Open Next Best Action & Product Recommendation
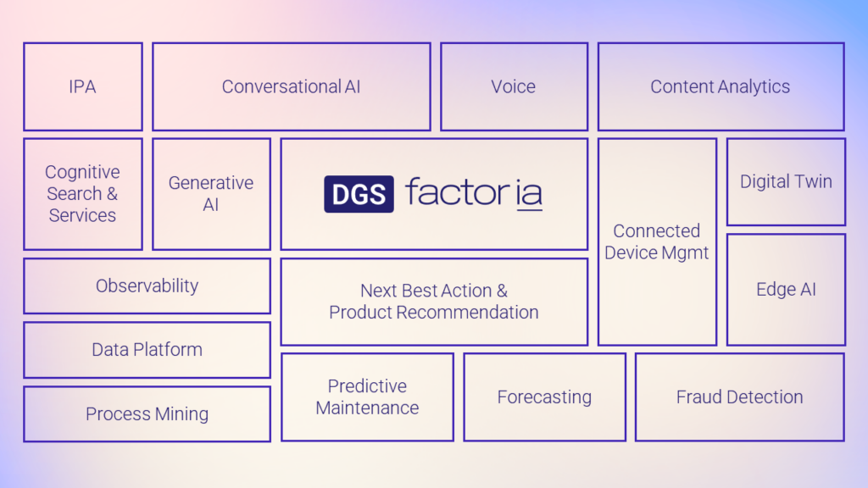The width and height of the screenshot is (868, 488). point(434,302)
